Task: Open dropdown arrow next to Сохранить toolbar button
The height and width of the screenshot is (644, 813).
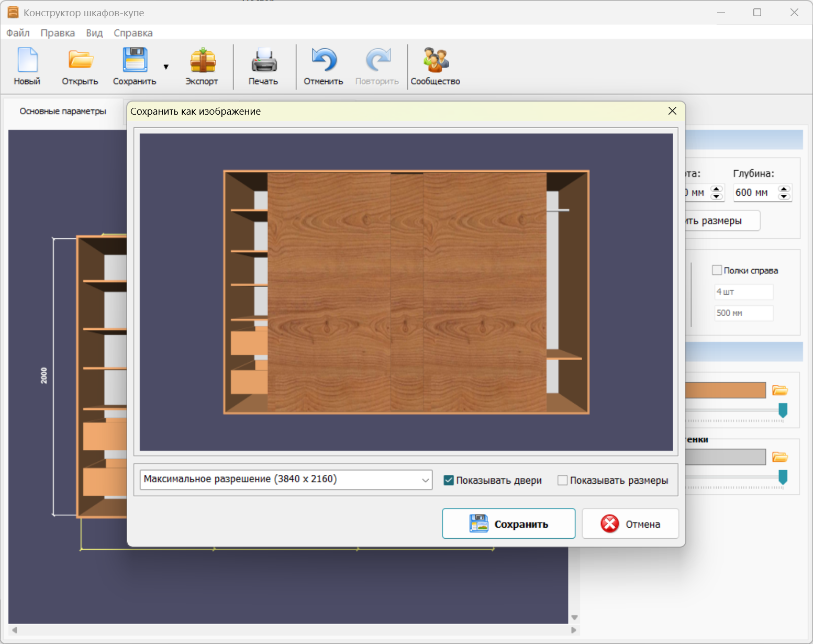Action: 166,67
